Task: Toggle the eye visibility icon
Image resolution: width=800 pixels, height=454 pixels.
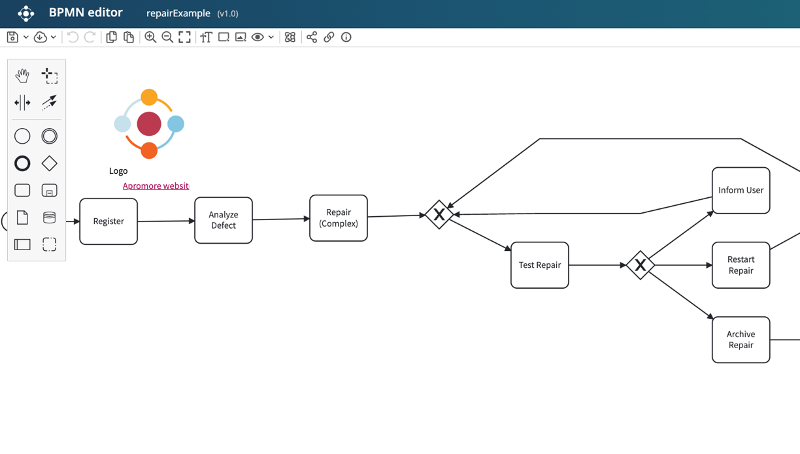Action: (257, 37)
